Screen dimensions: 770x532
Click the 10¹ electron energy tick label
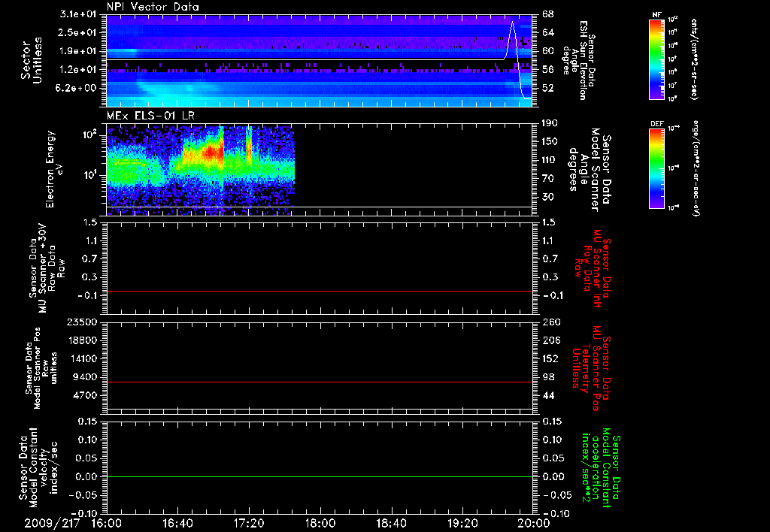point(89,175)
